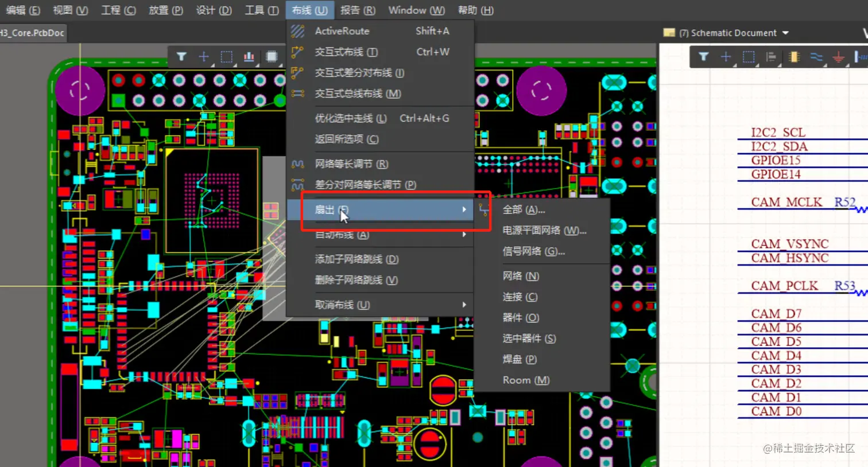Close the open 布线 (U) menu
Screen dimensions: 868x467
[x=309, y=10]
